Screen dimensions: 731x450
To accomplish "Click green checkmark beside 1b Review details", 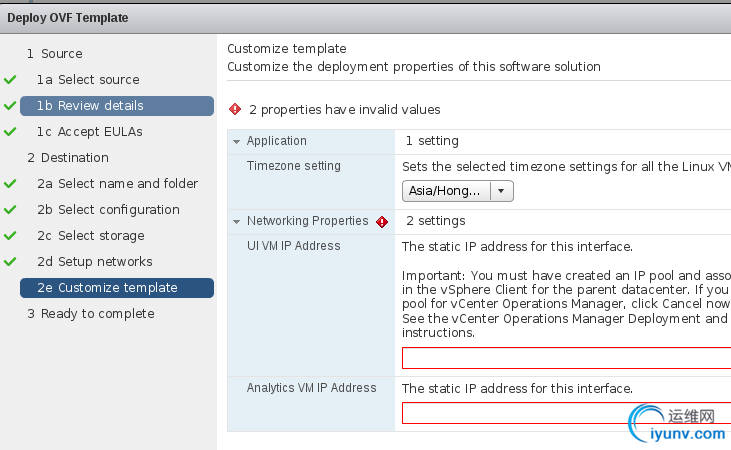I will point(10,106).
